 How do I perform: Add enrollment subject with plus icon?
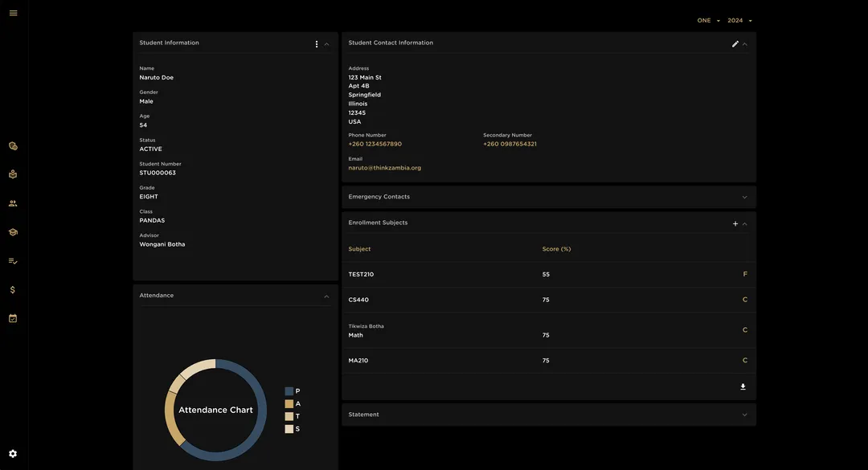point(735,224)
